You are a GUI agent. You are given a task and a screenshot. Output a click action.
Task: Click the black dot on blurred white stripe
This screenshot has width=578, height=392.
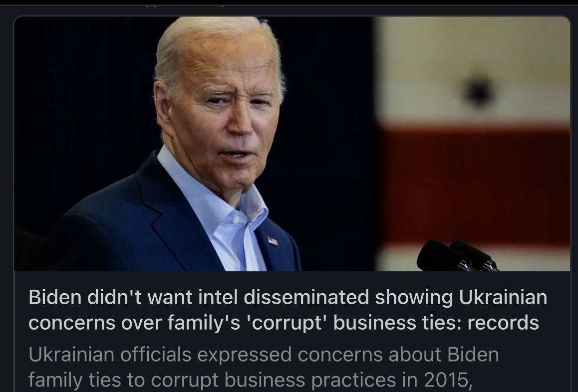[478, 91]
